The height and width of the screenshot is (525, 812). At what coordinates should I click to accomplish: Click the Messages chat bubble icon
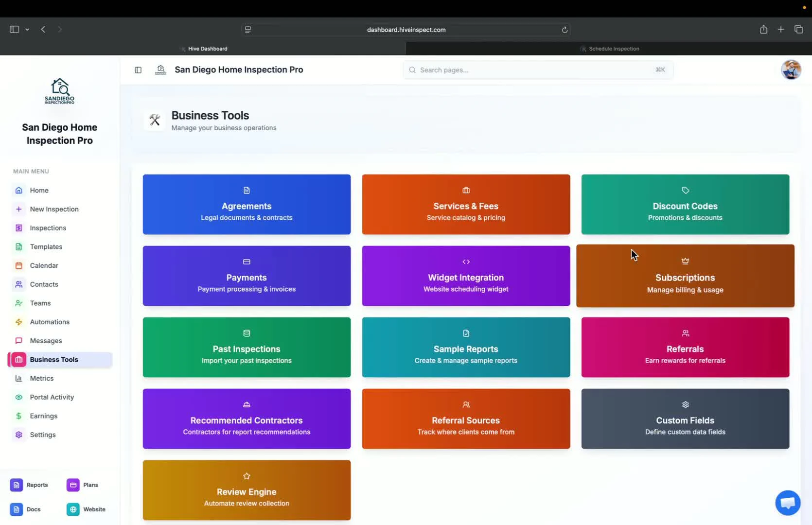(x=18, y=341)
